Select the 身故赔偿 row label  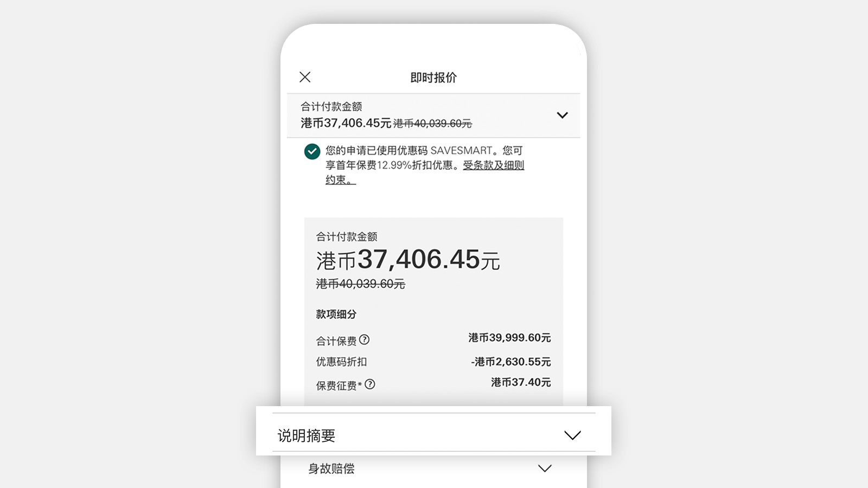point(331,468)
